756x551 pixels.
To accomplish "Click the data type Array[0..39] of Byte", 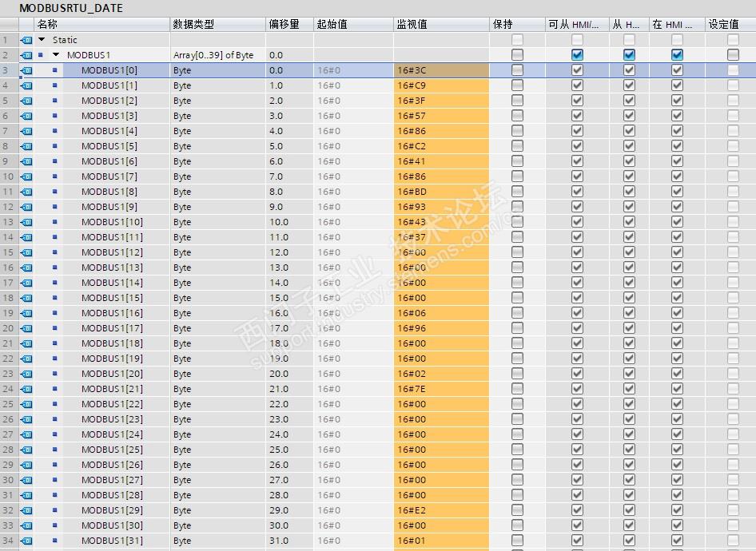I will tap(213, 55).
